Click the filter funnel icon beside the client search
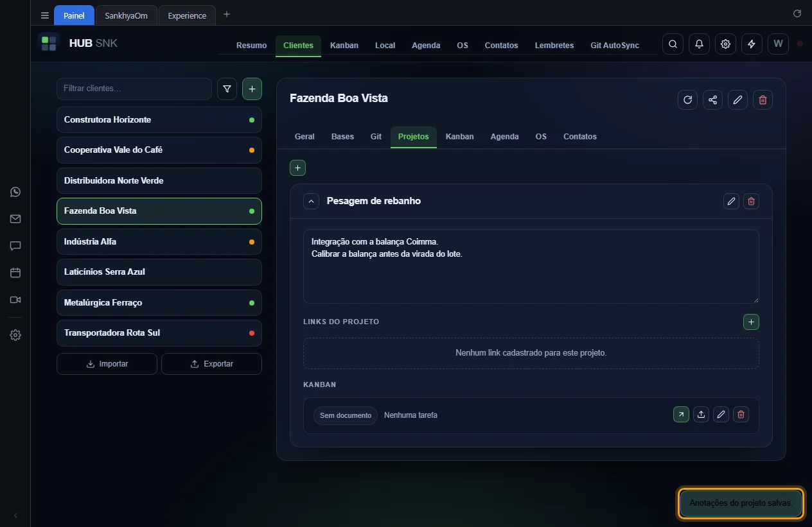The height and width of the screenshot is (527, 812). [227, 89]
